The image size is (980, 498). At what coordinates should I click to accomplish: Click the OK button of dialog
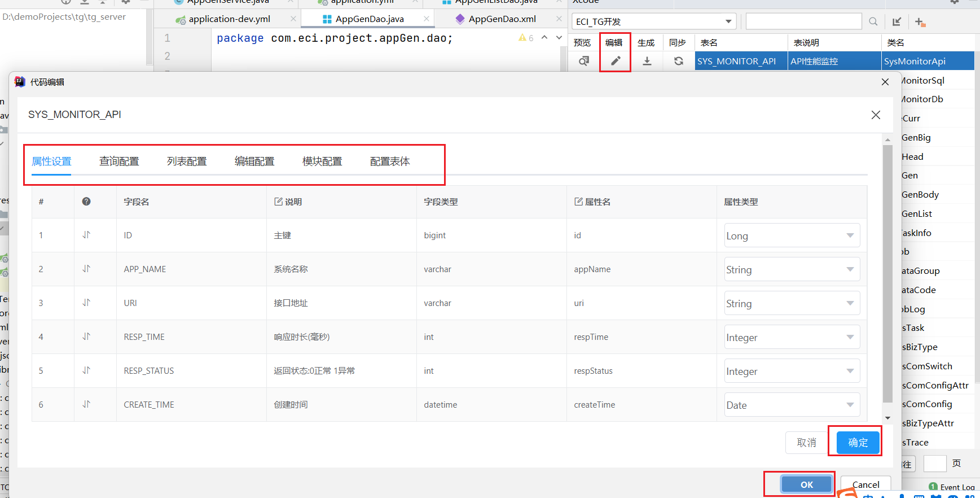tap(807, 484)
